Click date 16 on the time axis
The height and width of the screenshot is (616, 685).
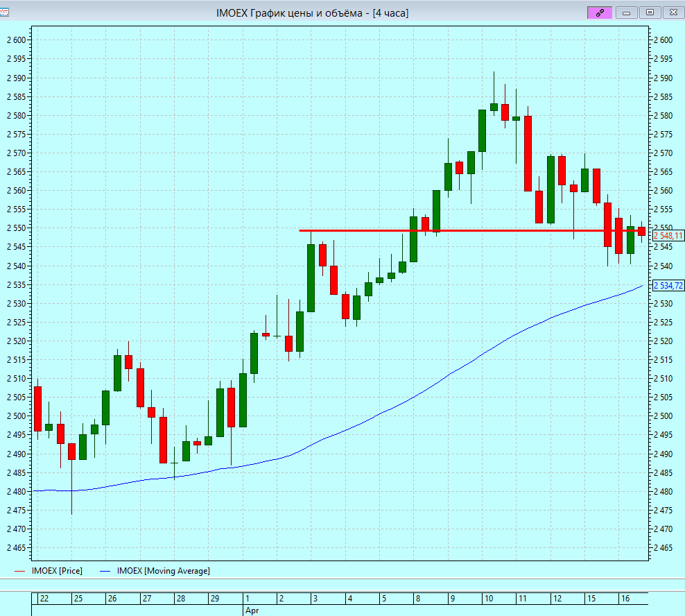[625, 599]
